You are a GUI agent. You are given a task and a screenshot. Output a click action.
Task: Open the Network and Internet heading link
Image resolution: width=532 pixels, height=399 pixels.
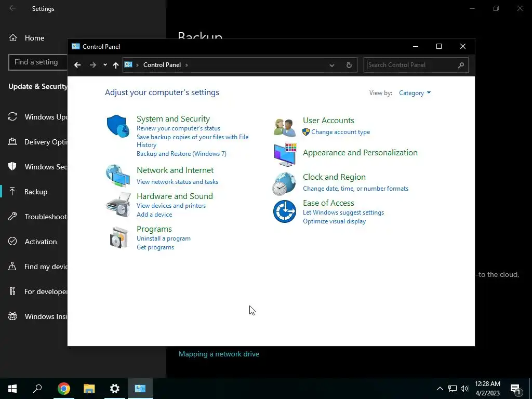point(175,170)
